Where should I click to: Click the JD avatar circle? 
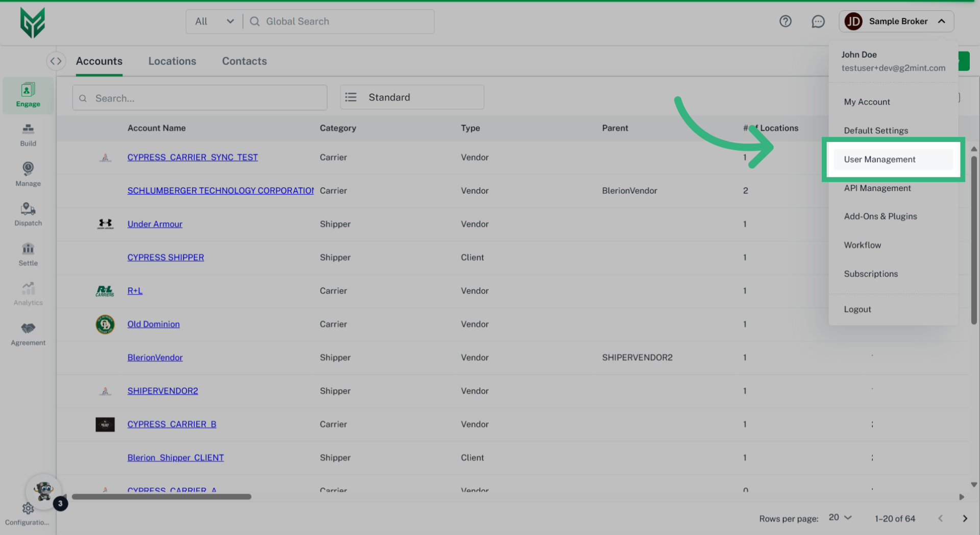[x=852, y=21]
